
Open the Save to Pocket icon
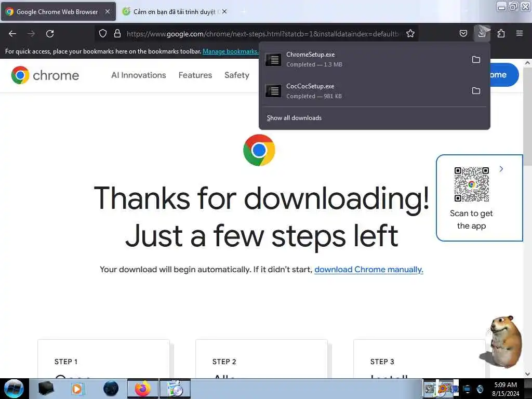pyautogui.click(x=463, y=33)
